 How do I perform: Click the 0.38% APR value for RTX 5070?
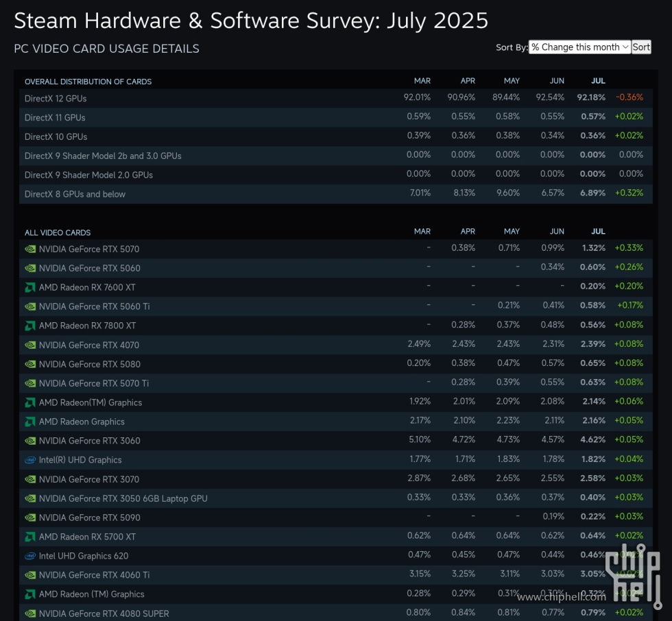coord(464,248)
